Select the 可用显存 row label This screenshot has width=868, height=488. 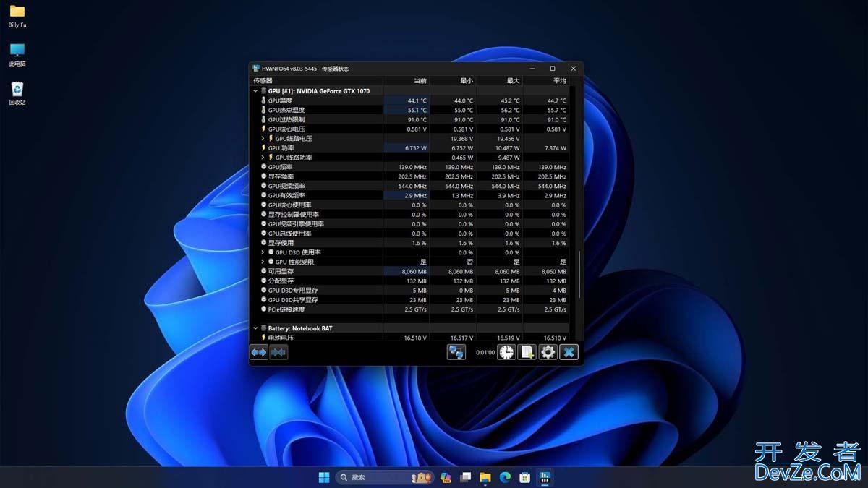281,271
